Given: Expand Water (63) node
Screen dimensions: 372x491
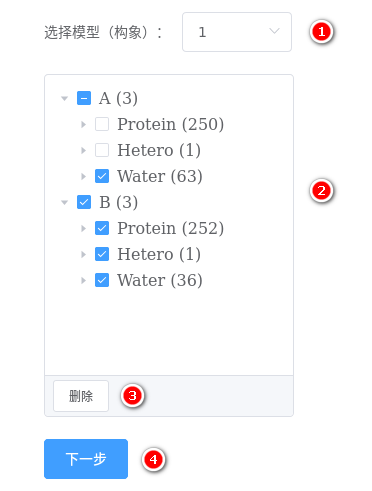Looking at the screenshot, I should 83,176.
